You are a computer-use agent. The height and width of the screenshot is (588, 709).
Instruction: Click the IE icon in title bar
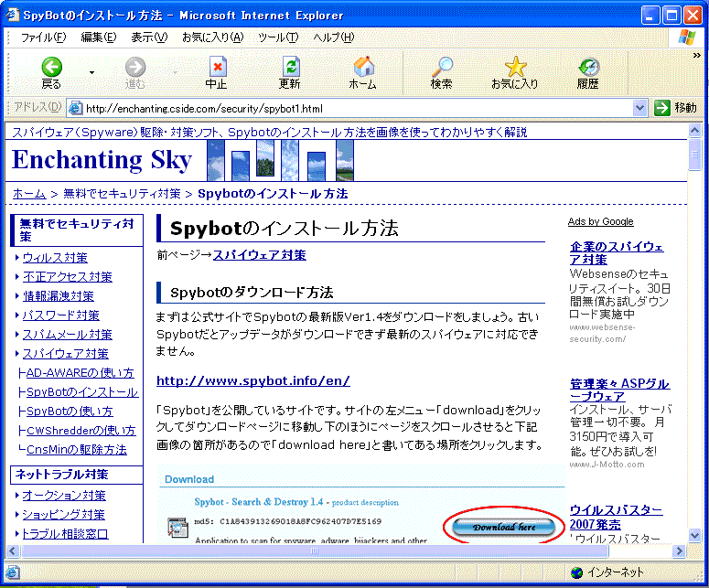tap(12, 15)
